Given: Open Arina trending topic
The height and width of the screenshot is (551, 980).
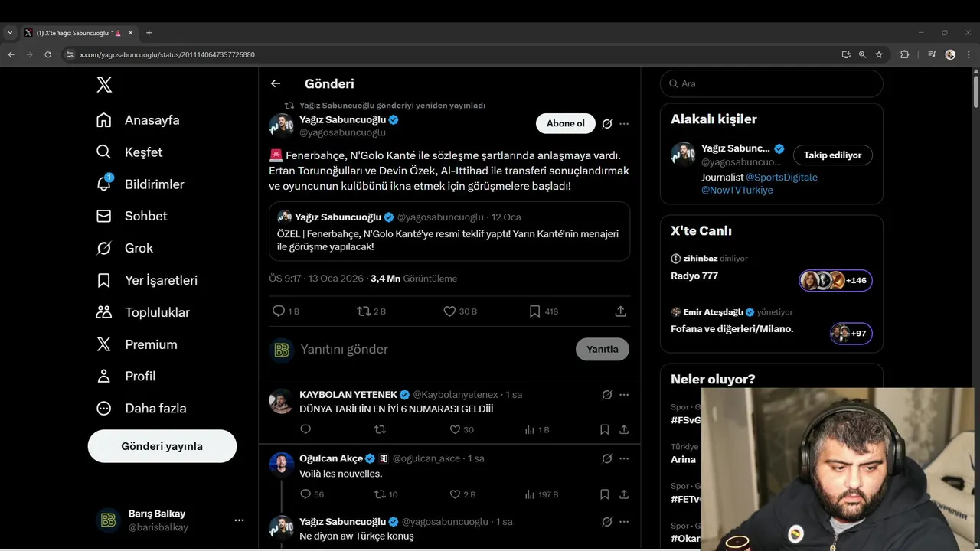Looking at the screenshot, I should pyautogui.click(x=683, y=459).
